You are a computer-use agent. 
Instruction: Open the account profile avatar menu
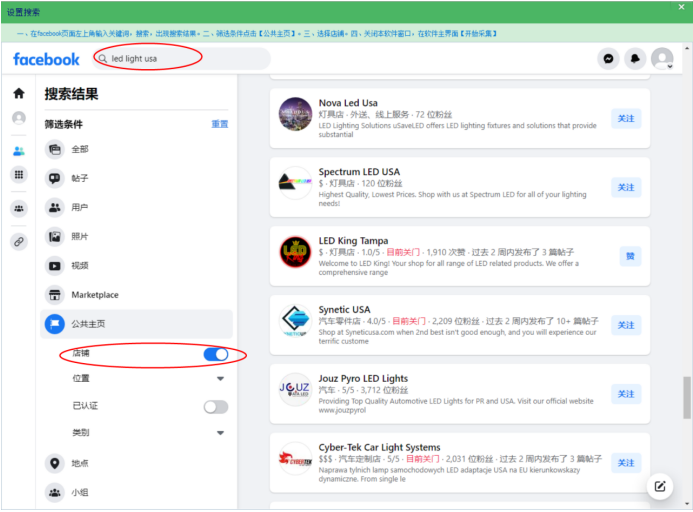(662, 58)
